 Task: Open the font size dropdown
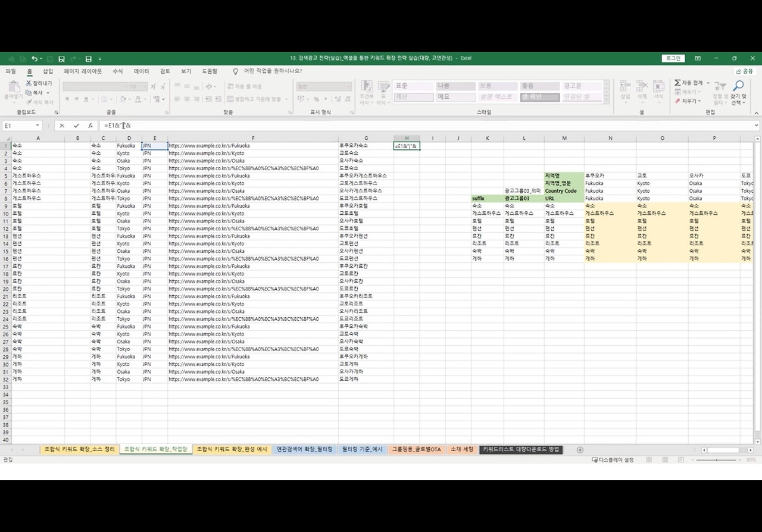click(143, 86)
